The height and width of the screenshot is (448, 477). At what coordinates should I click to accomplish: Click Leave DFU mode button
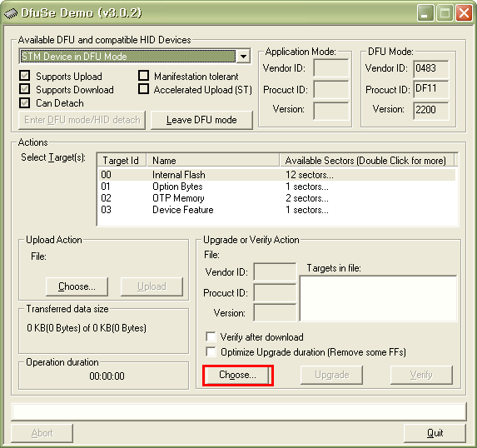201,120
